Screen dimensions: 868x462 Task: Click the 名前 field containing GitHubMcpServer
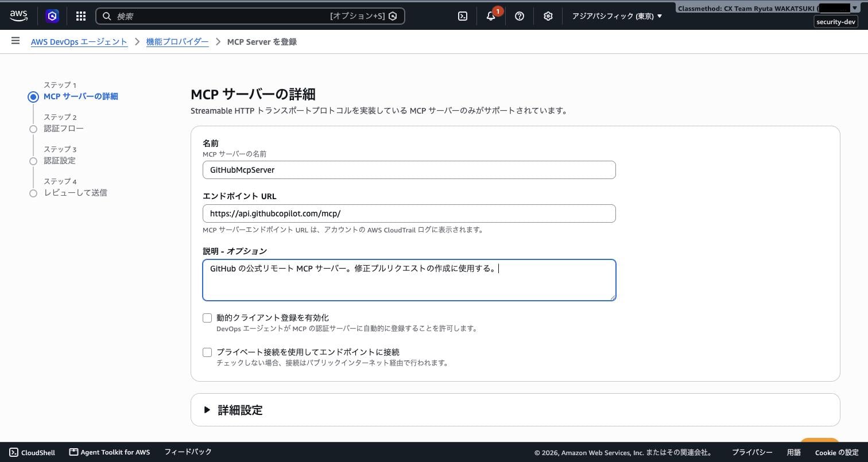point(409,170)
